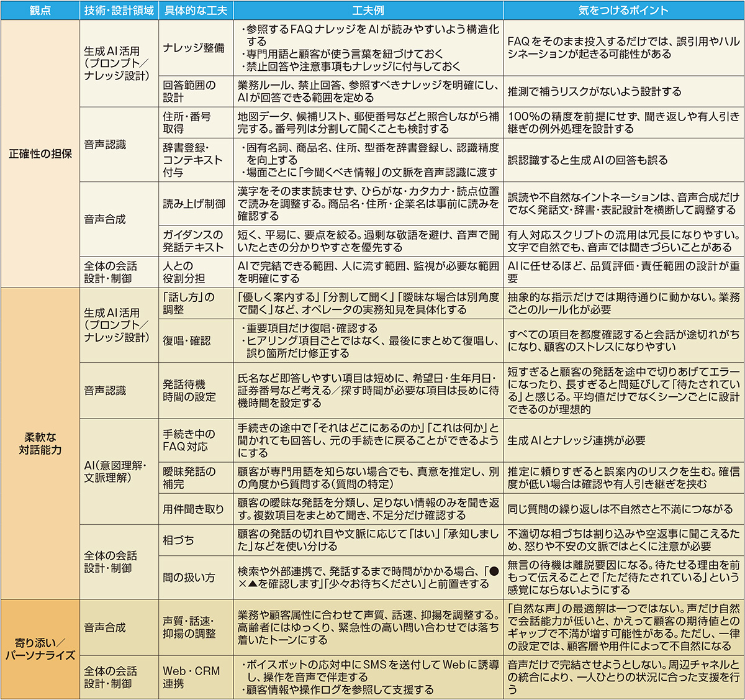Select the Web・CRM連携 cell

tap(196, 677)
